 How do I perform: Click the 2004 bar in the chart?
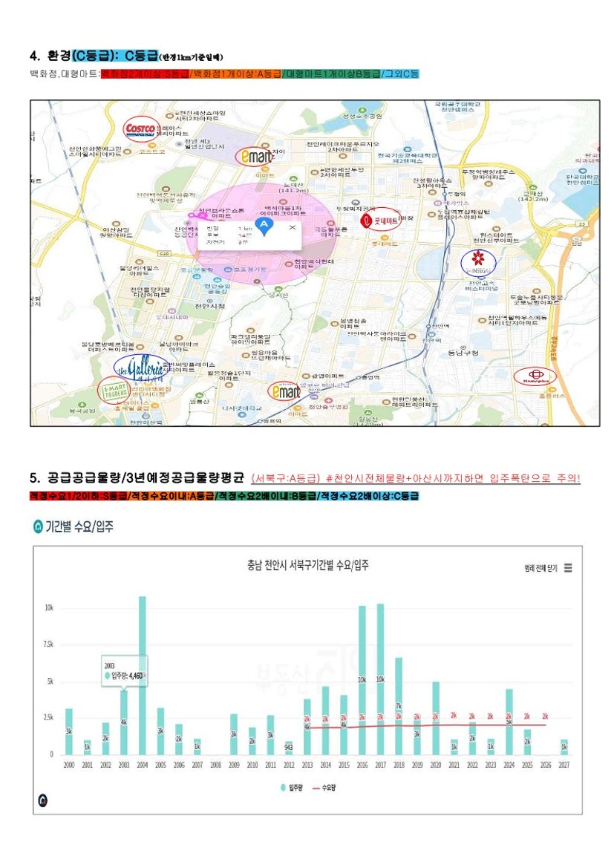[143, 676]
